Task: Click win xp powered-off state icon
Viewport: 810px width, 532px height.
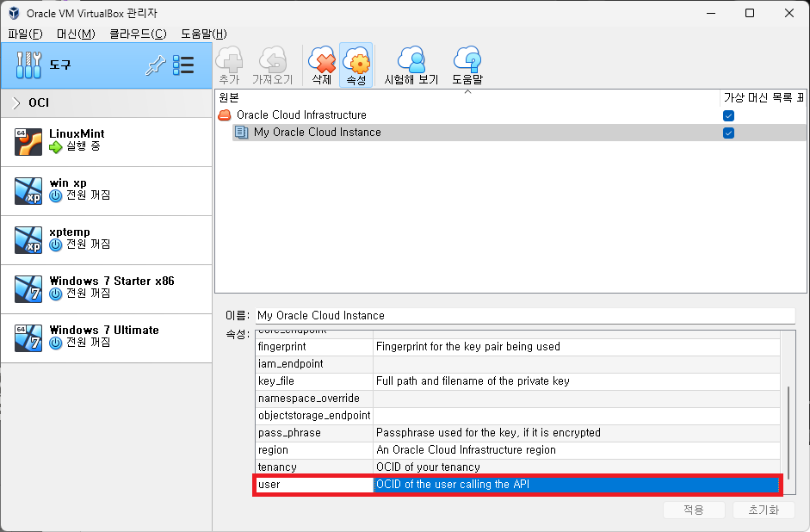Action: click(56, 196)
